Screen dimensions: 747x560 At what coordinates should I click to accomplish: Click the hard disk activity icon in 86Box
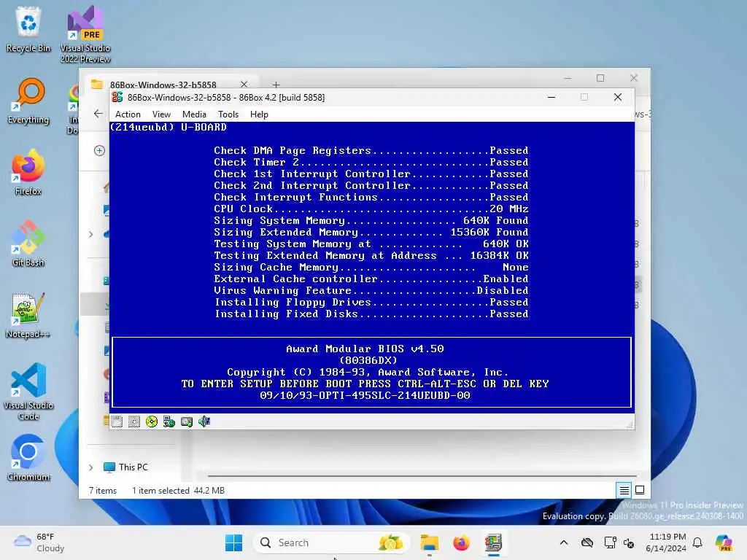coord(187,421)
